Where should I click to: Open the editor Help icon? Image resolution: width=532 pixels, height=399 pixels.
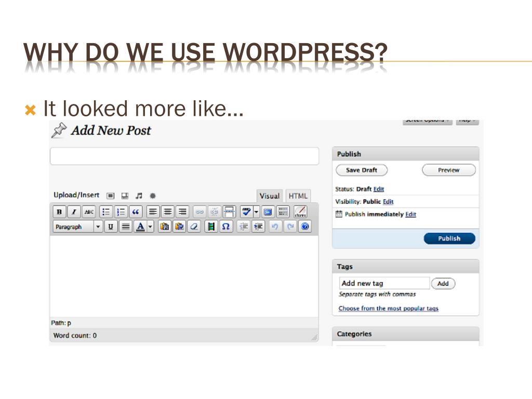[x=305, y=227]
